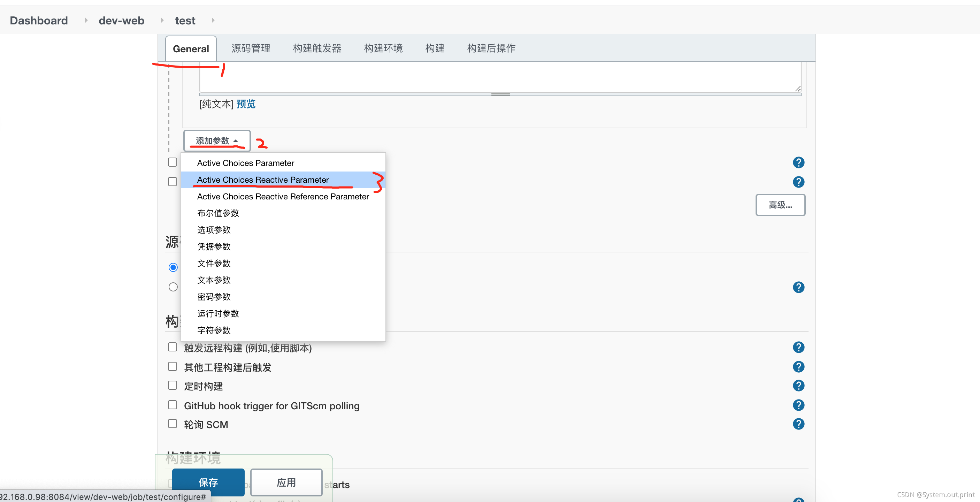The width and height of the screenshot is (980, 502).
Task: Choose 凭据参数 from the parameter menu
Action: [x=283, y=246]
